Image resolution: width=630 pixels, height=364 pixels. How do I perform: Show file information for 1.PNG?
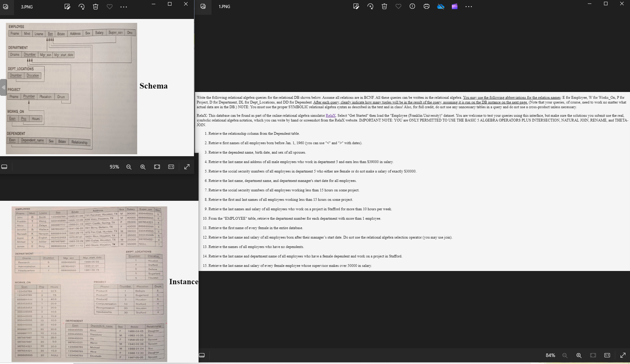(412, 6)
